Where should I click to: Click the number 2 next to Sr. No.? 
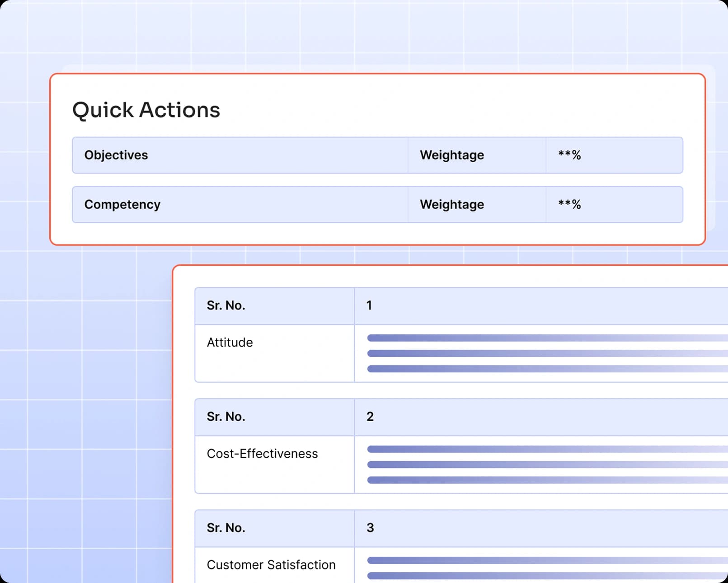coord(370,416)
